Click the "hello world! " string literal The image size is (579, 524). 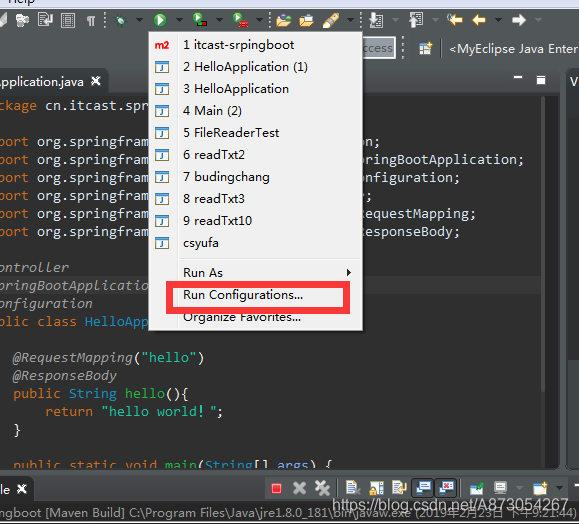click(x=159, y=411)
